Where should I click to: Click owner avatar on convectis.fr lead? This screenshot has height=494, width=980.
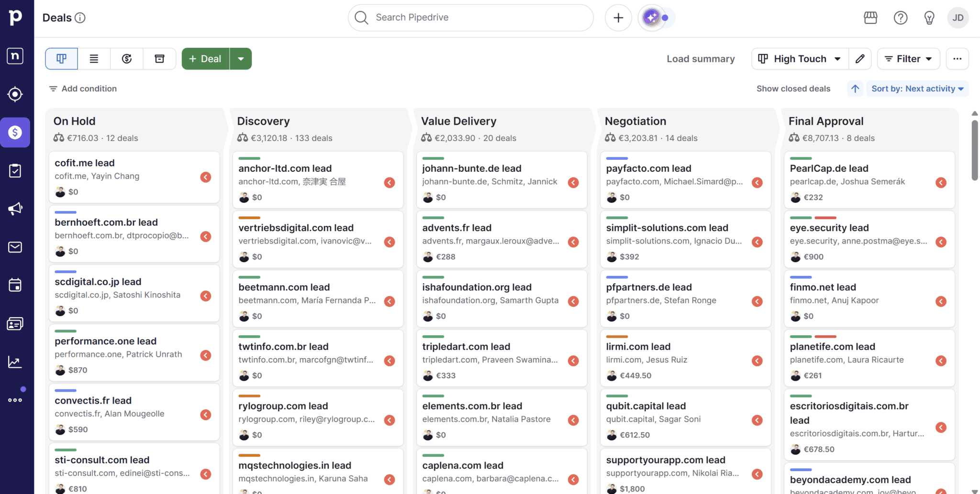[60, 429]
